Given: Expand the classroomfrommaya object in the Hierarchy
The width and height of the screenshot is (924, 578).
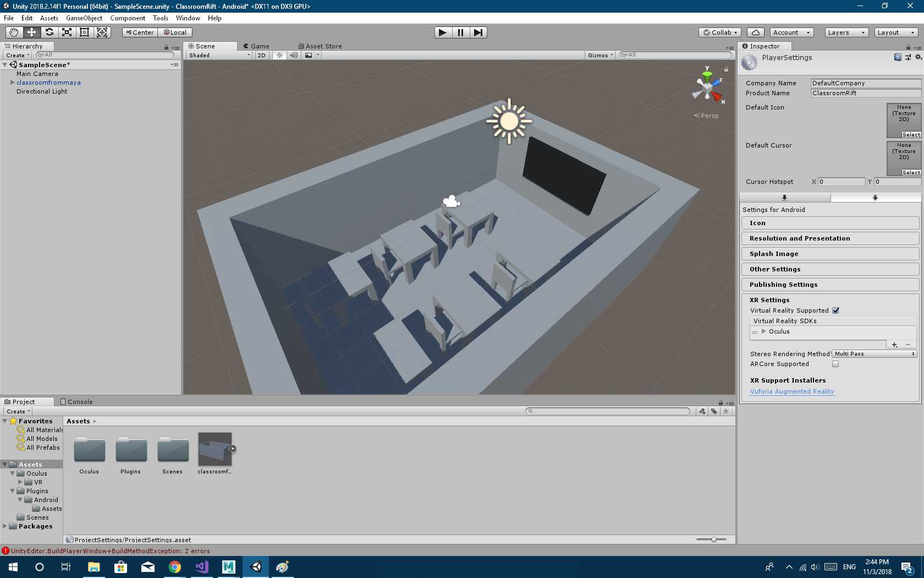Looking at the screenshot, I should pyautogui.click(x=12, y=83).
